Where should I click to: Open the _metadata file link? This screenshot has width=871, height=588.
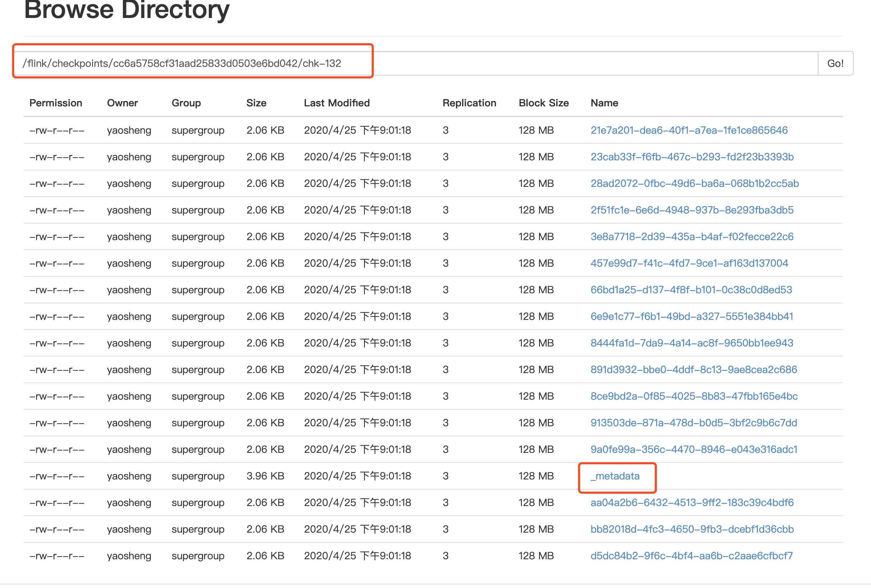615,476
